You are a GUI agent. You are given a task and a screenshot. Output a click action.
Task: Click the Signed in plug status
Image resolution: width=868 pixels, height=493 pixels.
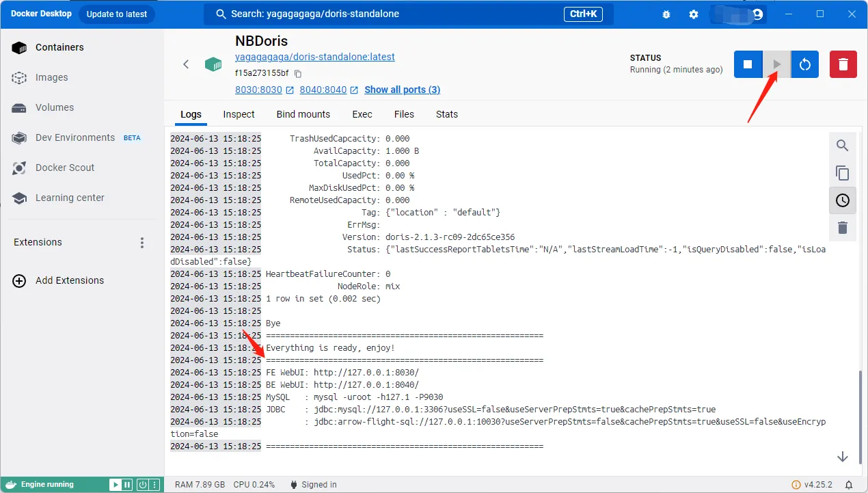click(314, 485)
